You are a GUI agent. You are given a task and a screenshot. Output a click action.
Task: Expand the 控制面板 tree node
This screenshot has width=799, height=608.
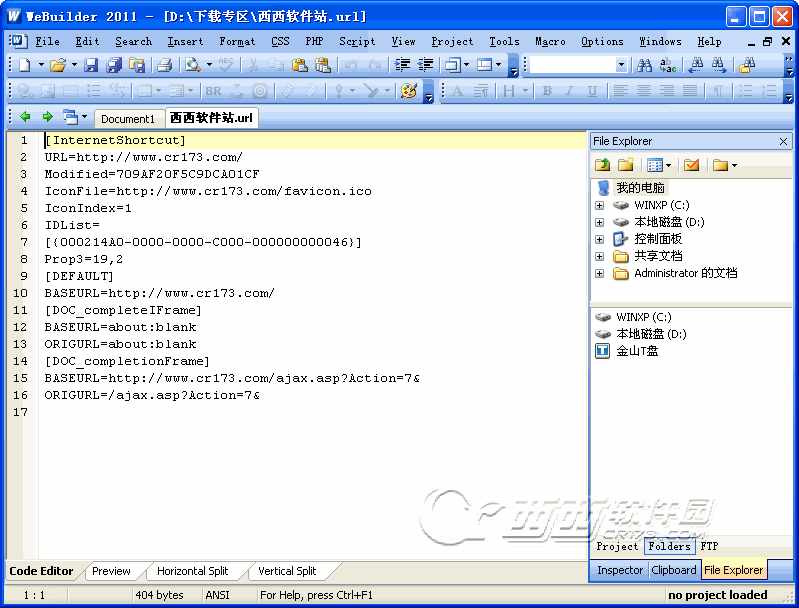[600, 240]
